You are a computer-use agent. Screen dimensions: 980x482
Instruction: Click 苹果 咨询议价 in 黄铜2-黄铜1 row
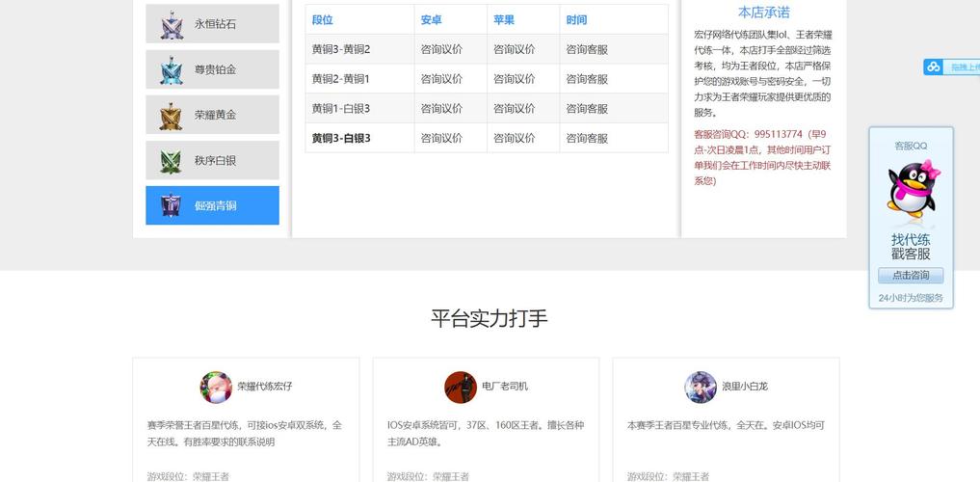pos(514,79)
